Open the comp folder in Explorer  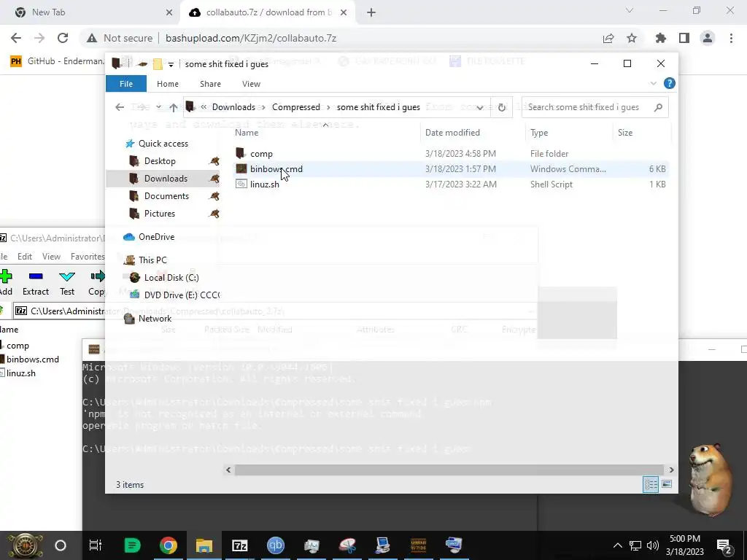[x=261, y=154]
